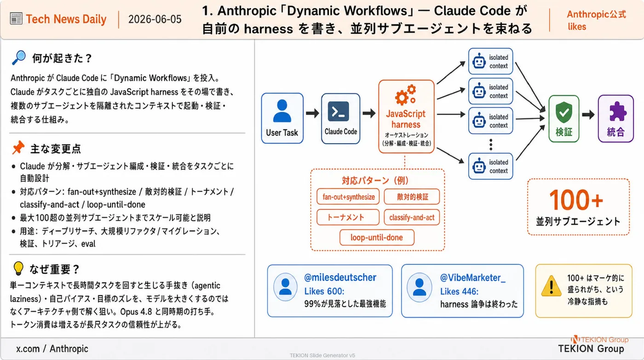
Task: Select the loop-until-done pattern pill
Action: click(377, 238)
